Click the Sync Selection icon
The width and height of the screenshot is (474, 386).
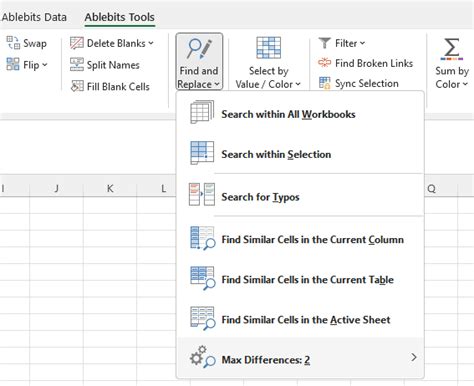[325, 83]
